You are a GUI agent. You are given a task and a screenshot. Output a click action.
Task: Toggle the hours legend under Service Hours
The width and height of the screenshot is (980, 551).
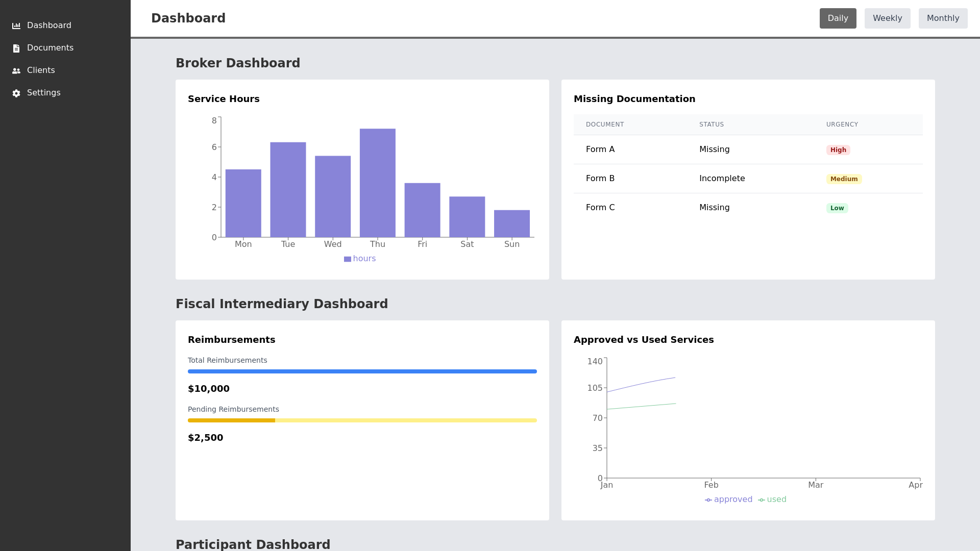pos(360,259)
